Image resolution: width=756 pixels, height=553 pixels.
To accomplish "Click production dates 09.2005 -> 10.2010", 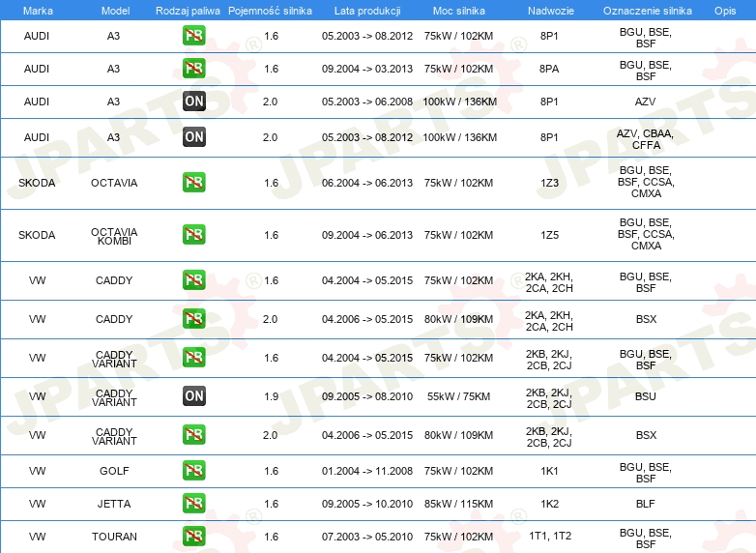I will (367, 504).
